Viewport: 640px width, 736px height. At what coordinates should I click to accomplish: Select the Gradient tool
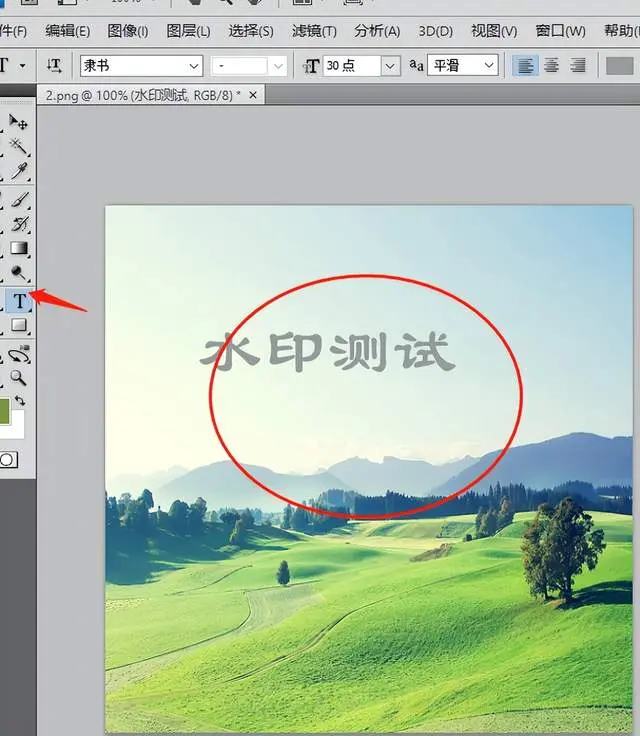point(18,248)
